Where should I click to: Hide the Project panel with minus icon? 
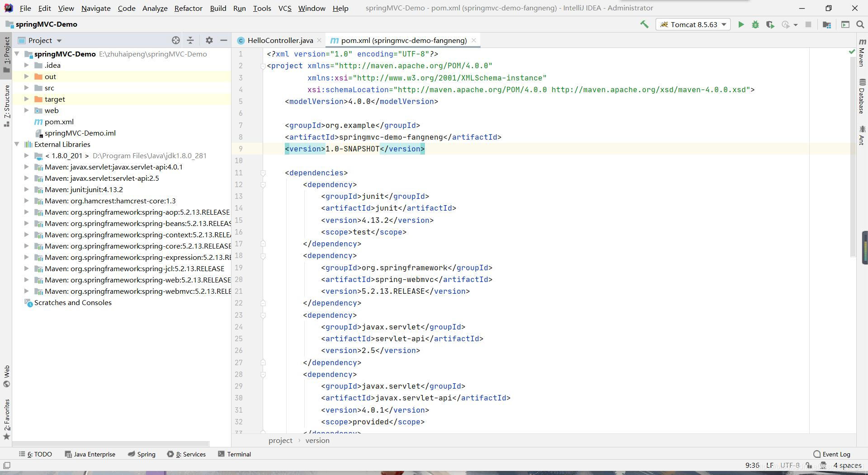tap(223, 41)
